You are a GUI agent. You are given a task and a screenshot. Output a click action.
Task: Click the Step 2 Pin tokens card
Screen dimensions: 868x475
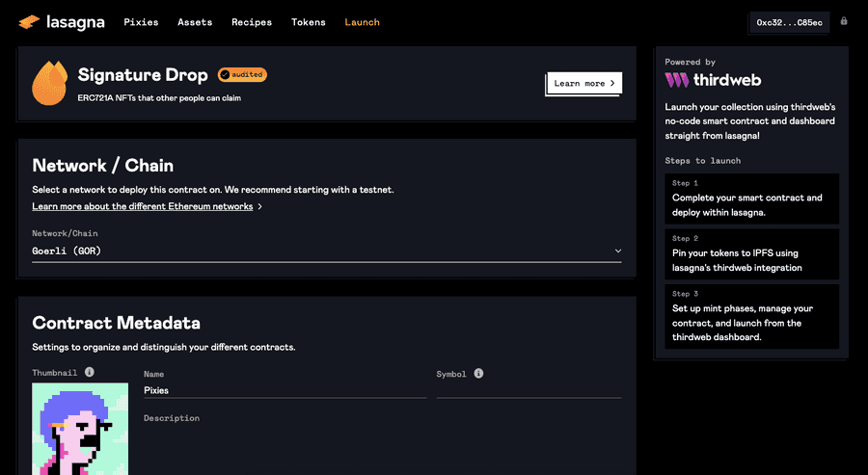click(x=751, y=253)
